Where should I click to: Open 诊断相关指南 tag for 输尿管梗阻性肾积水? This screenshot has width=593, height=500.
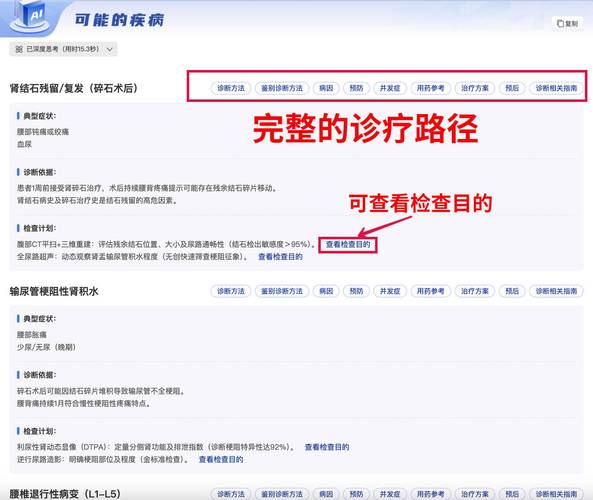556,291
